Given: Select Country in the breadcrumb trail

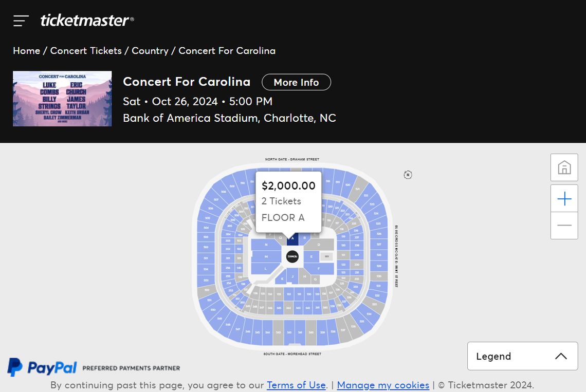Looking at the screenshot, I should [x=150, y=50].
